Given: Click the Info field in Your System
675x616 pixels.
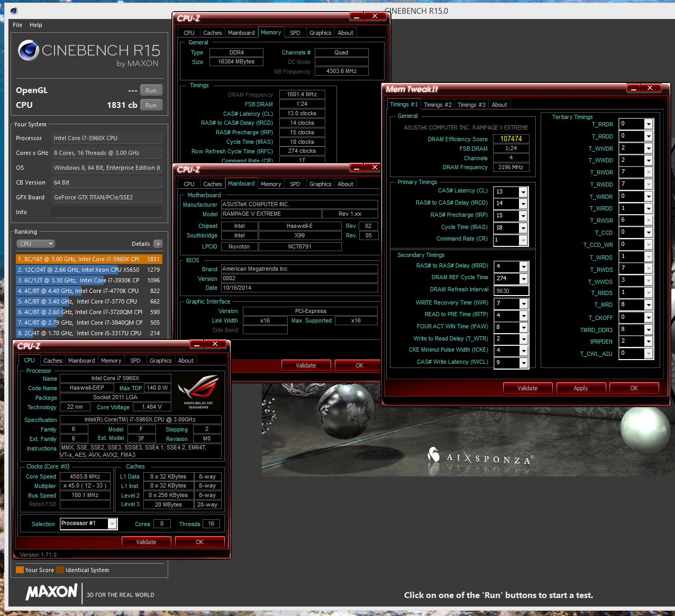Looking at the screenshot, I should (x=106, y=212).
